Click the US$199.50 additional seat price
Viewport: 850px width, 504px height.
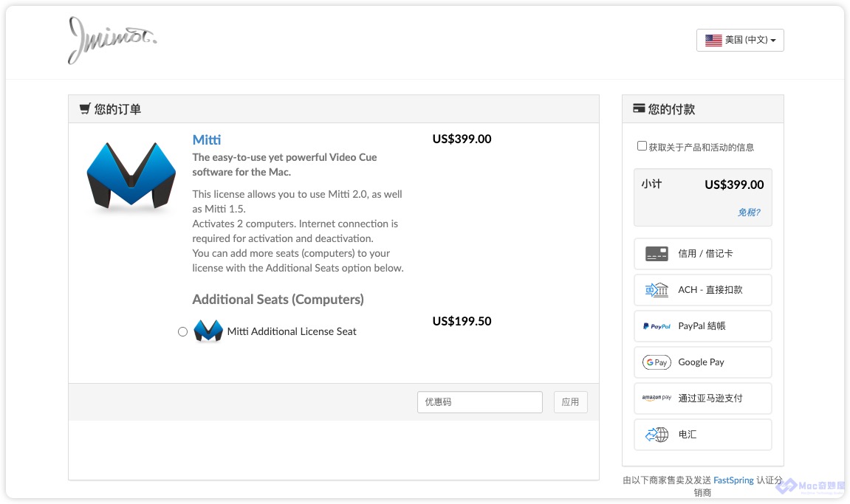462,321
